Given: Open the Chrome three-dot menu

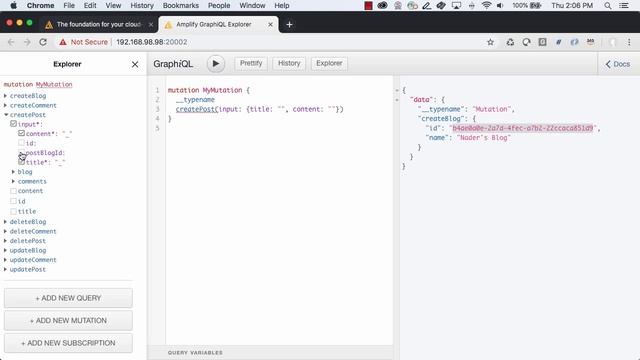Looking at the screenshot, I should (x=629, y=42).
